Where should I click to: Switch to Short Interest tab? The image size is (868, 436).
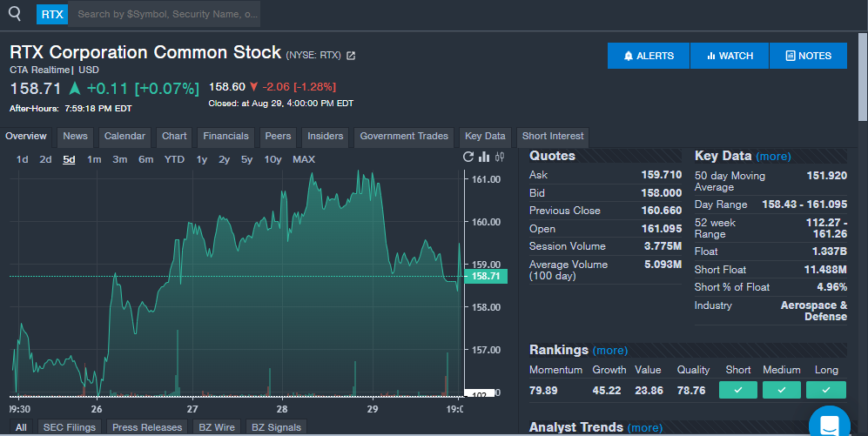(x=553, y=137)
